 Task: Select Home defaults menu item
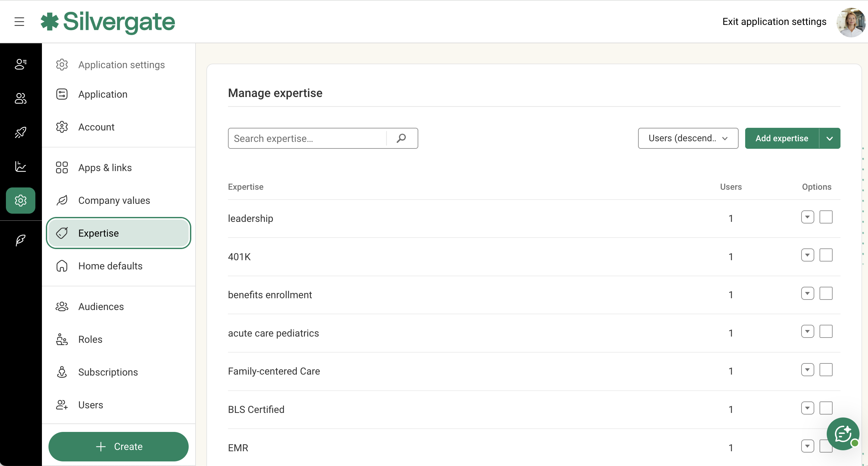click(x=119, y=266)
